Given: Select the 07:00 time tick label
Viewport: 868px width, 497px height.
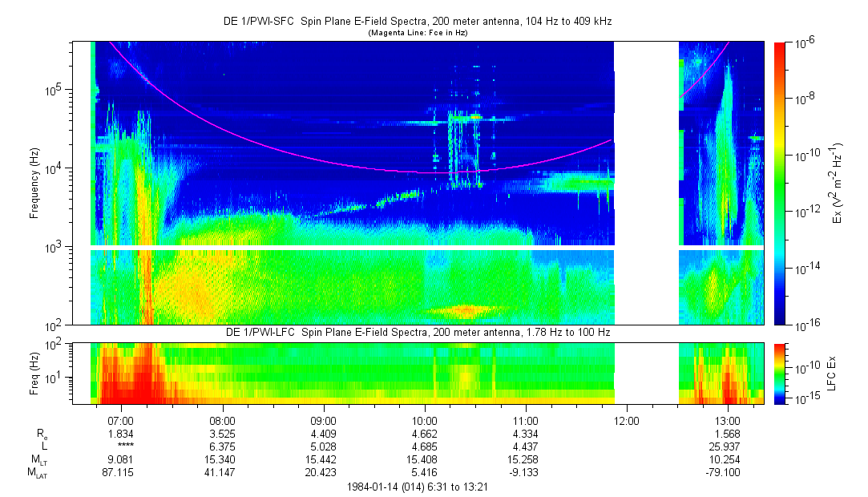Looking at the screenshot, I should coord(121,419).
